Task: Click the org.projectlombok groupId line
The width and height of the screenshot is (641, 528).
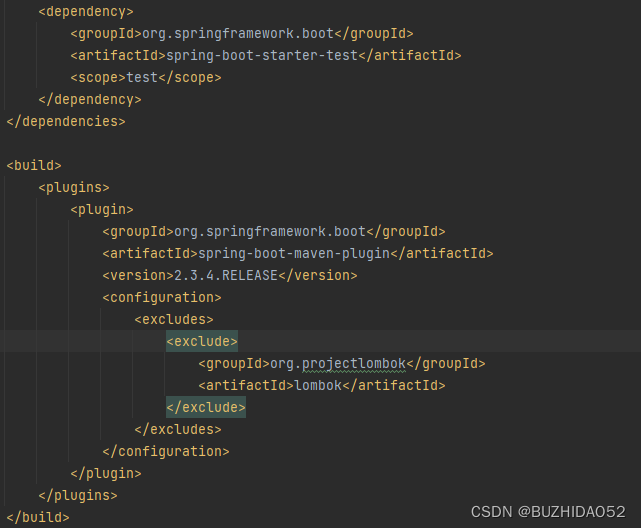Action: (x=342, y=364)
